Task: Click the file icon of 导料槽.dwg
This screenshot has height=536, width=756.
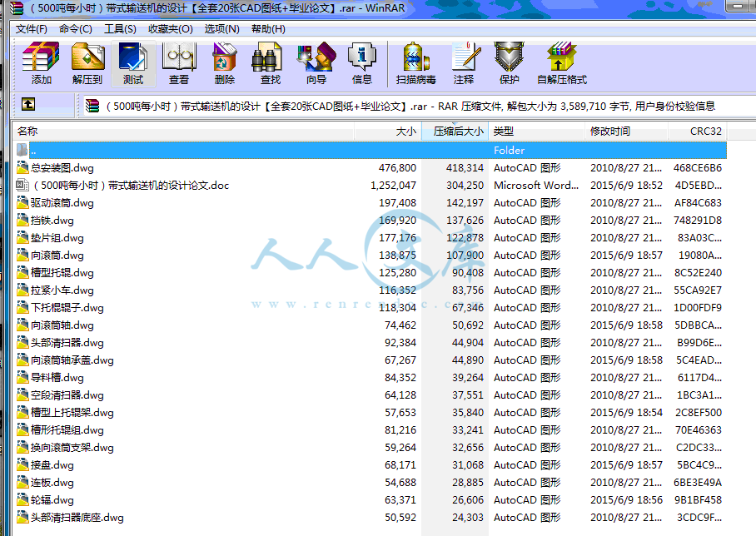Action: [22, 377]
